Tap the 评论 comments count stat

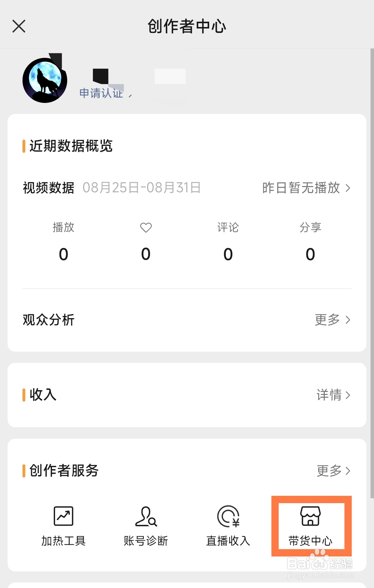coord(228,254)
